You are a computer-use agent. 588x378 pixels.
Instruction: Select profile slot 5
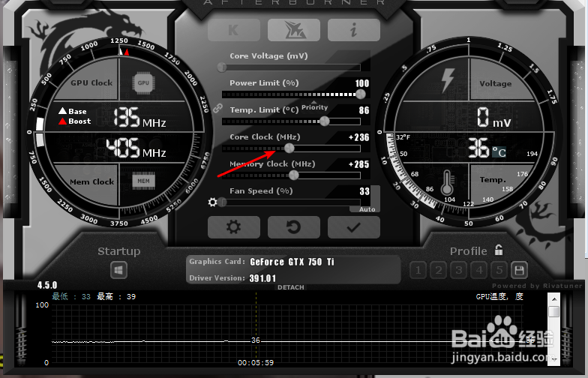pyautogui.click(x=499, y=270)
